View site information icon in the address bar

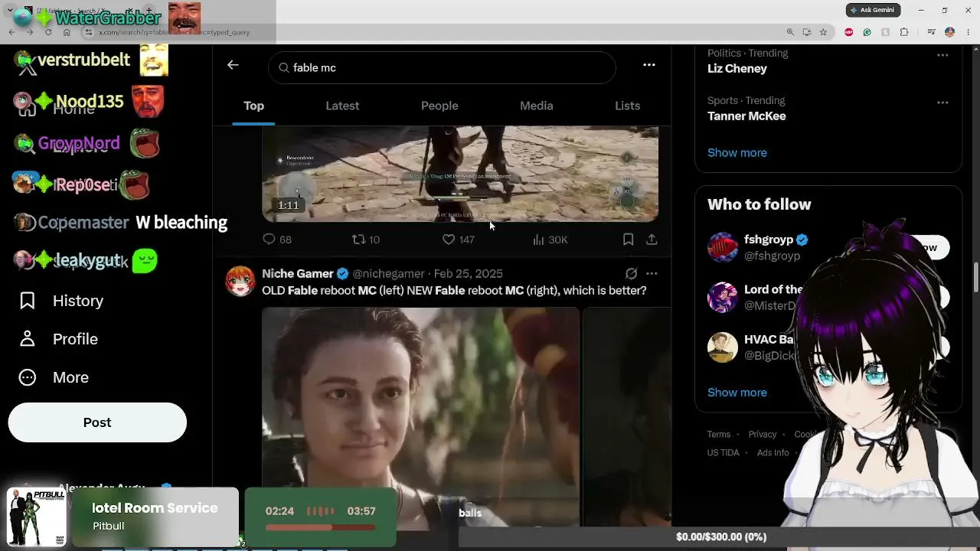89,32
